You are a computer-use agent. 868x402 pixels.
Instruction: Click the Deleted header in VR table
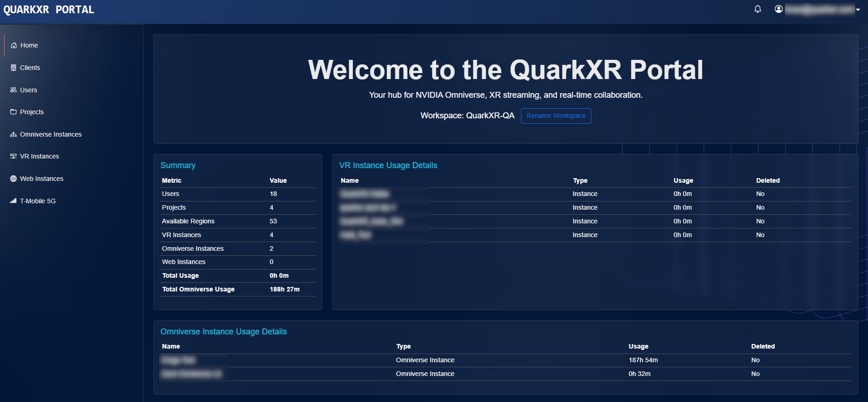point(768,180)
